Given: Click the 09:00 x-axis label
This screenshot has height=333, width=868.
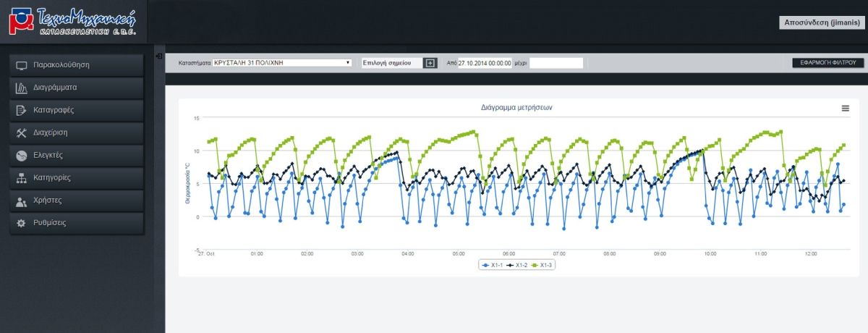Looking at the screenshot, I should [660, 254].
